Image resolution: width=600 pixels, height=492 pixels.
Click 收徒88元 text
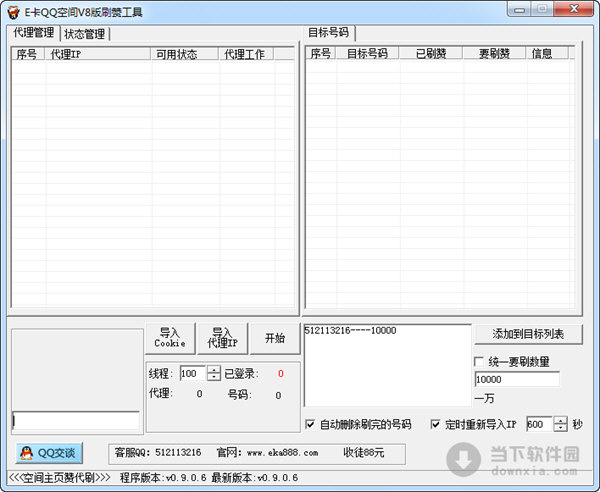pos(364,453)
